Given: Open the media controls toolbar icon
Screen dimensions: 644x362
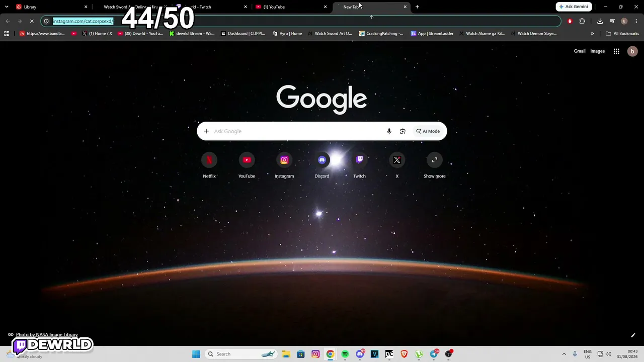Looking at the screenshot, I should coord(612,21).
